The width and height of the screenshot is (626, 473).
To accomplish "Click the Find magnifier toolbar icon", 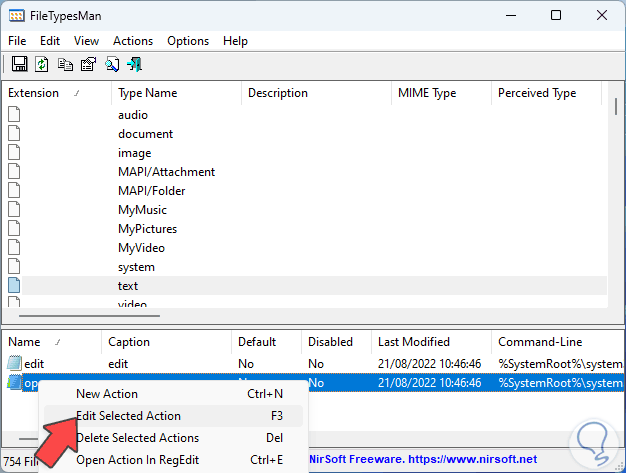I will [x=112, y=65].
